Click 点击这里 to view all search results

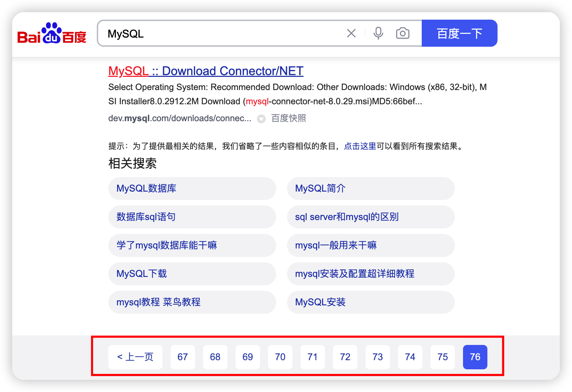pos(360,147)
